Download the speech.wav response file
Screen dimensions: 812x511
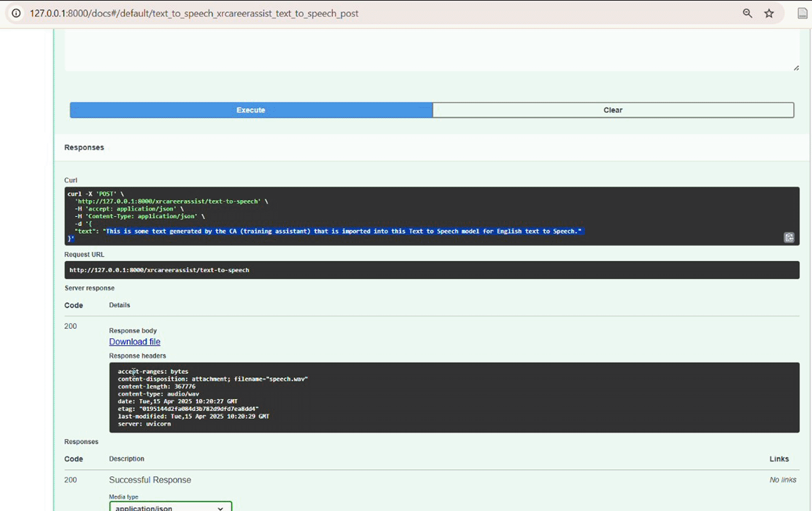[135, 342]
